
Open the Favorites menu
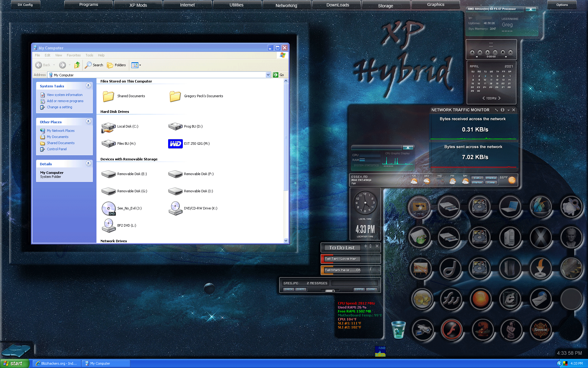74,55
